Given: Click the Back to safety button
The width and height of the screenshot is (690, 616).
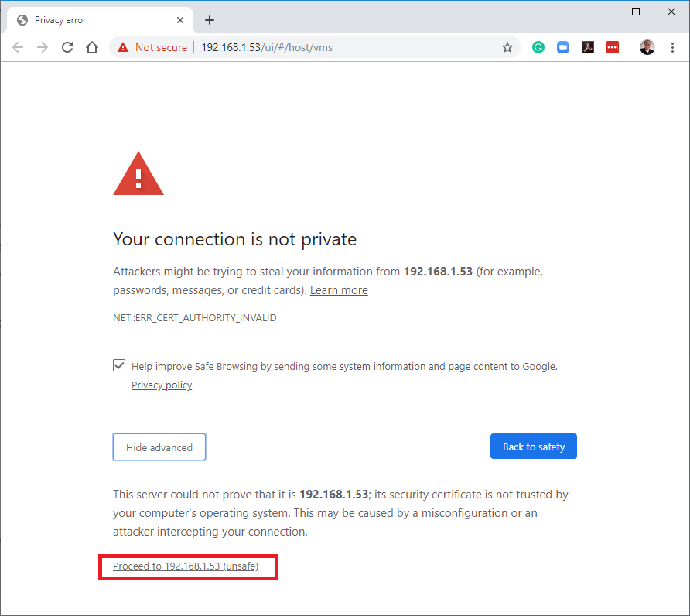Looking at the screenshot, I should 534,447.
